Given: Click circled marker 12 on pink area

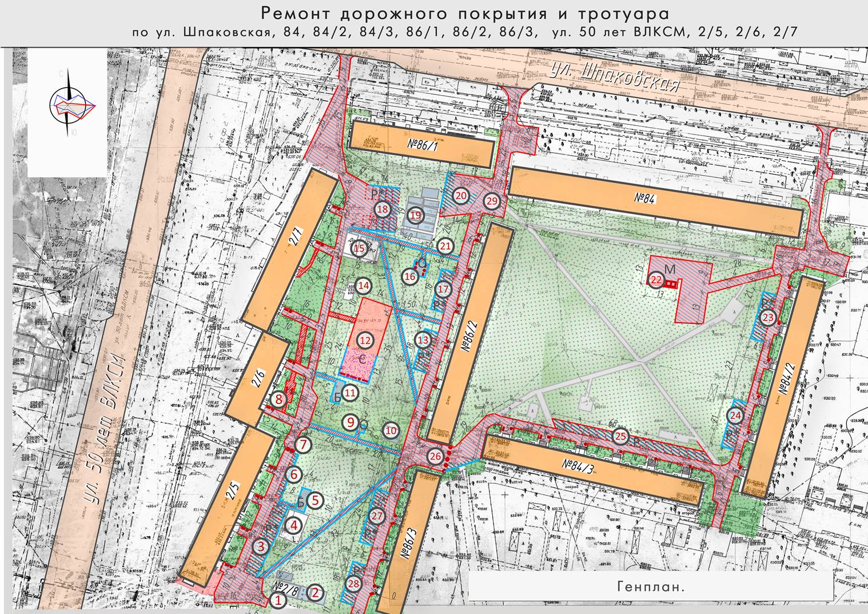Looking at the screenshot, I should click(x=365, y=340).
